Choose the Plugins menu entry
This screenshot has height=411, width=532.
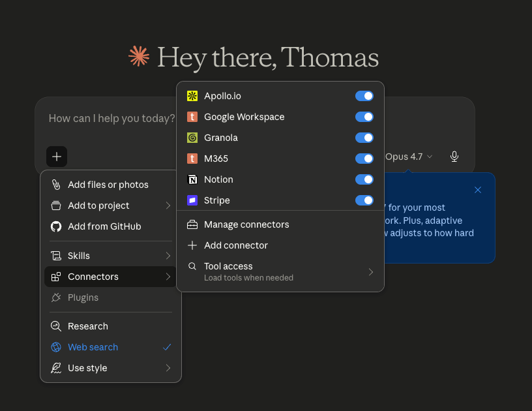click(x=111, y=297)
